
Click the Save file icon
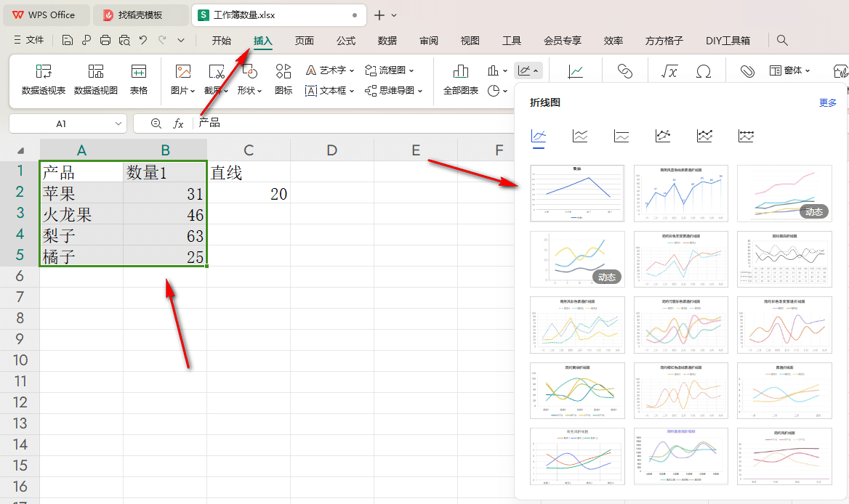pos(67,40)
